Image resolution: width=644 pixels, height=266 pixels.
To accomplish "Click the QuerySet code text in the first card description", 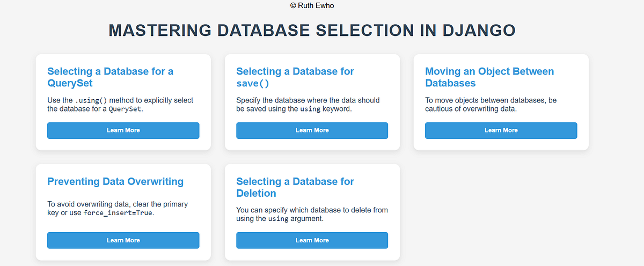I will (x=125, y=109).
